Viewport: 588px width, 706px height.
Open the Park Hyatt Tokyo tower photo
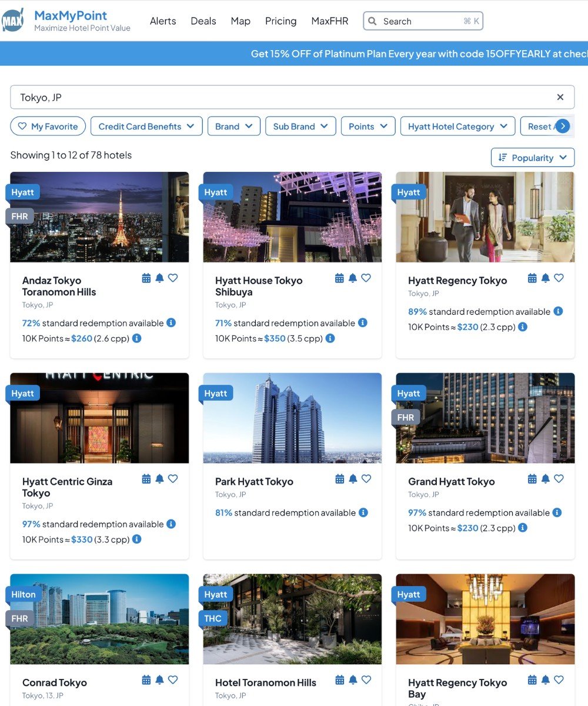point(292,418)
